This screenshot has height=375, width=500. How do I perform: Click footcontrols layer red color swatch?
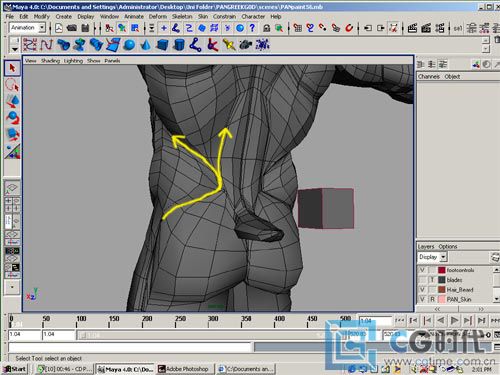coord(442,270)
